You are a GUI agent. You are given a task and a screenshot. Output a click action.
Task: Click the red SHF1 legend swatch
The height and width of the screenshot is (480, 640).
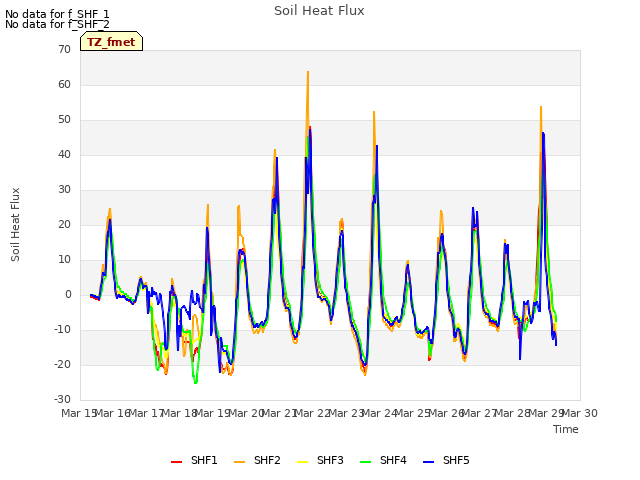176,462
